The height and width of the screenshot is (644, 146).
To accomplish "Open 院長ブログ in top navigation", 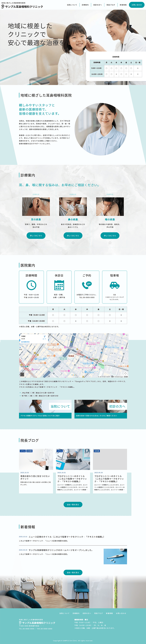I will 110,5.
